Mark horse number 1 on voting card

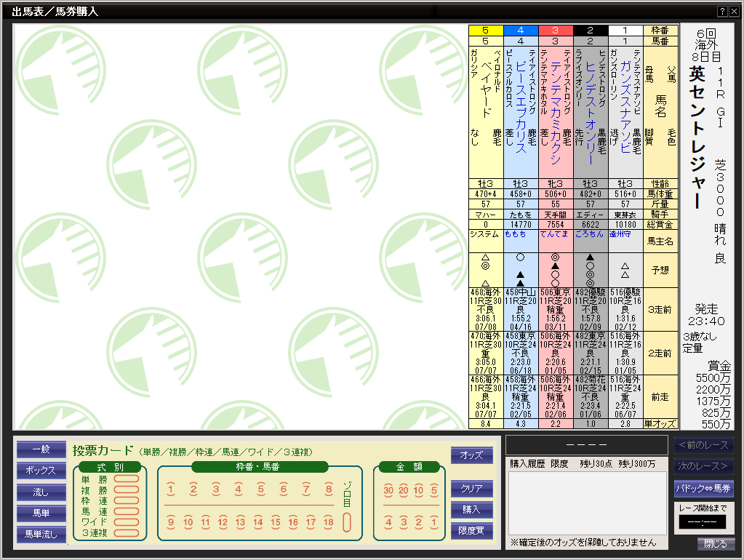pyautogui.click(x=171, y=489)
